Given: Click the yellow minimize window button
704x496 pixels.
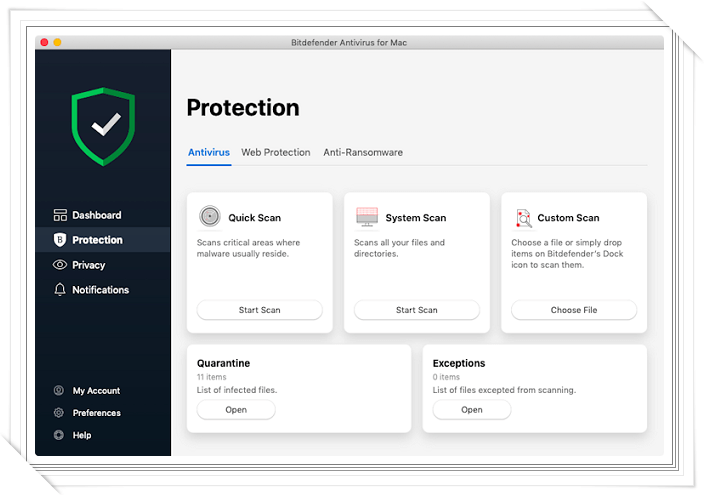Looking at the screenshot, I should click(57, 42).
